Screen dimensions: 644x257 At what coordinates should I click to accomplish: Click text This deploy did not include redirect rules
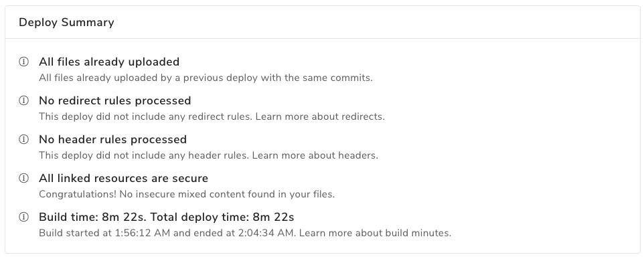click(146, 116)
